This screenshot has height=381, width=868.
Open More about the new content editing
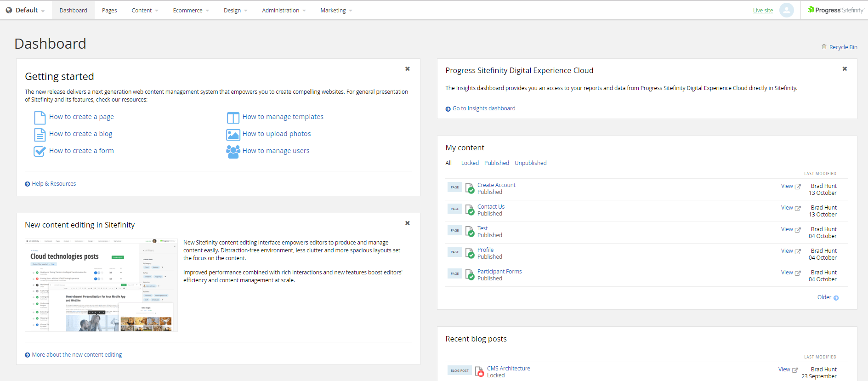coord(77,354)
